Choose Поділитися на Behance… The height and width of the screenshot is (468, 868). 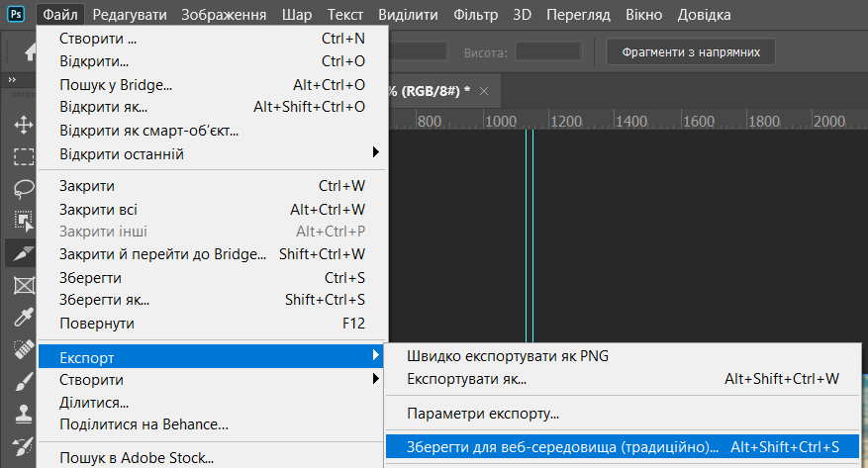(x=213, y=424)
